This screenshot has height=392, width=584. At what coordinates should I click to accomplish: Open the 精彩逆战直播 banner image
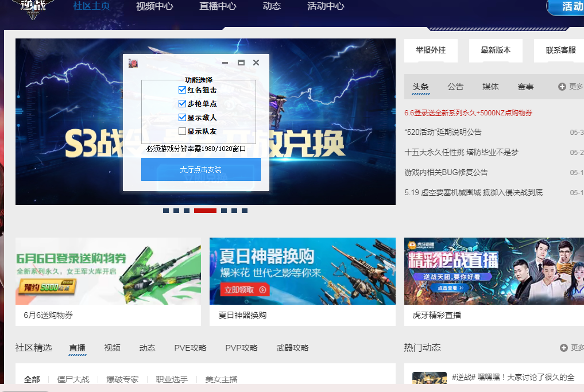pyautogui.click(x=494, y=271)
